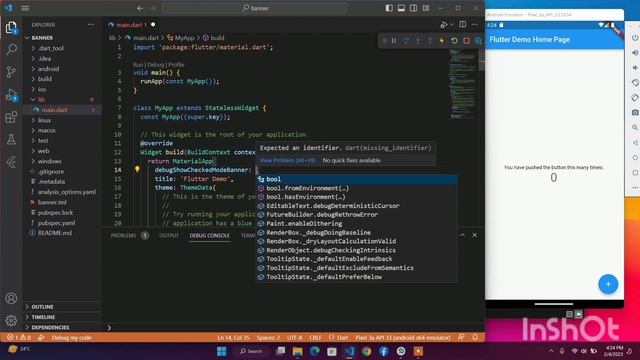The height and width of the screenshot is (360, 640).
Task: Open the Run and Debug view
Action: point(11,95)
